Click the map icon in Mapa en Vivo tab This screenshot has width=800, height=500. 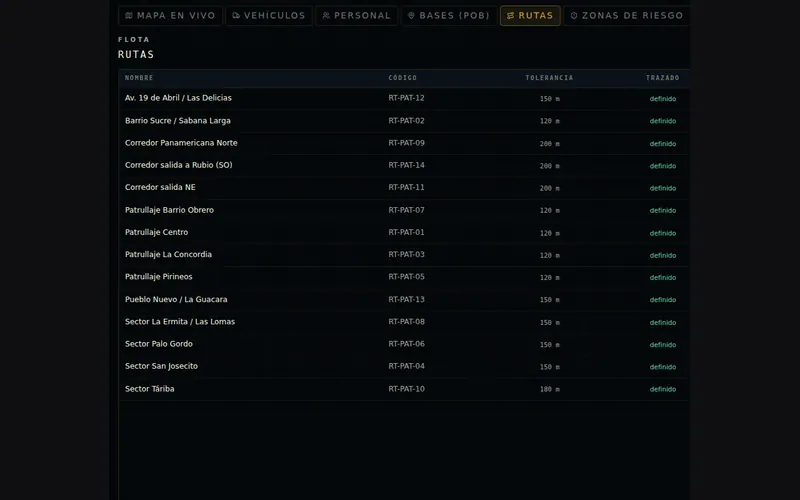129,16
